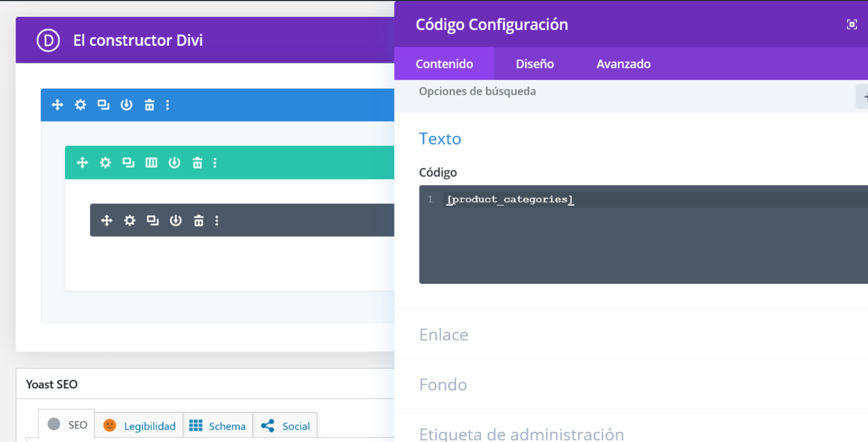Change column structure of green row
This screenshot has width=868, height=442.
point(151,163)
